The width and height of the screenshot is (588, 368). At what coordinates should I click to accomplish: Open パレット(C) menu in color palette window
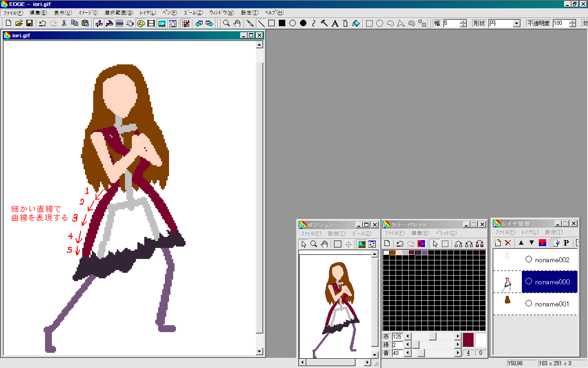click(x=446, y=233)
